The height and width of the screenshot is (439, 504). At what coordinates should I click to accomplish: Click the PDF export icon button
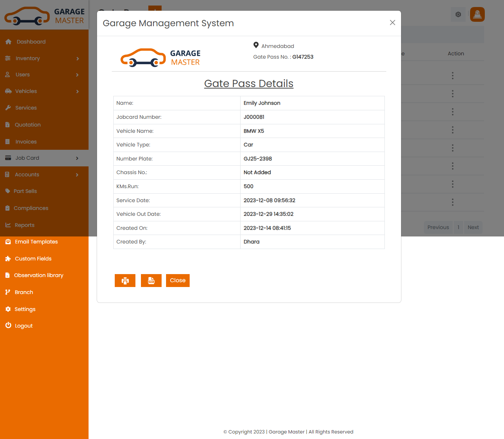point(151,281)
